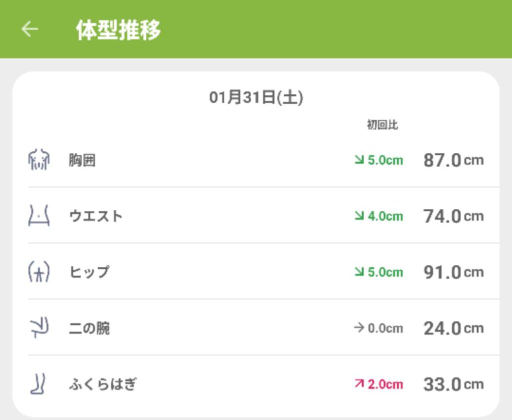
Task: Select the 二の腕 row label
Action: click(89, 328)
